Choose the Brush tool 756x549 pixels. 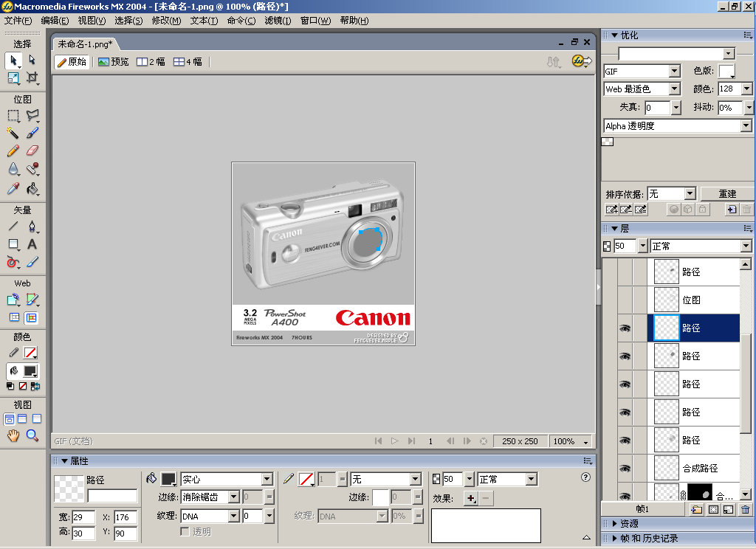click(x=32, y=133)
